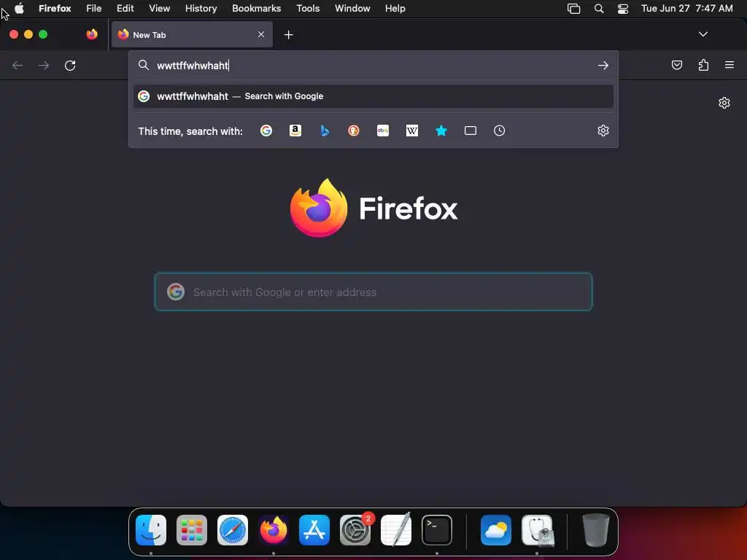Open the Firefox application menu
The height and width of the screenshot is (560, 747).
click(729, 65)
